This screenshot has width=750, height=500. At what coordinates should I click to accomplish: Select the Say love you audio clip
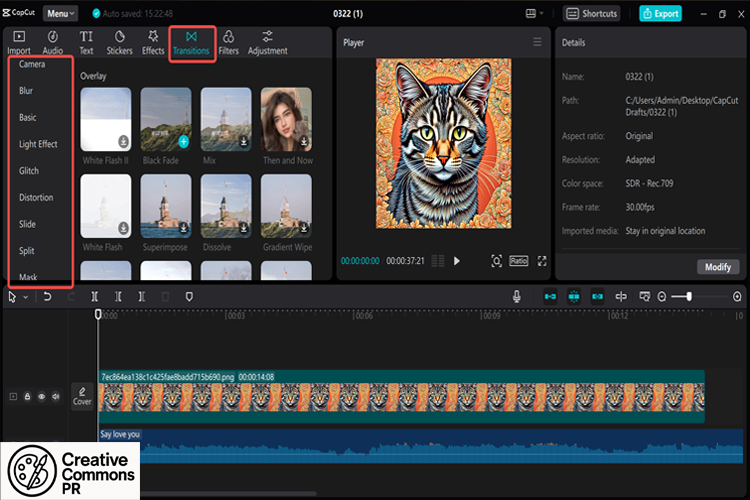[x=421, y=446]
